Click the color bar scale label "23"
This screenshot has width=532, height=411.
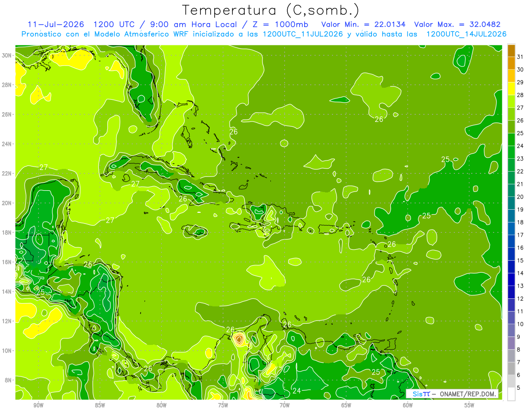(520, 158)
